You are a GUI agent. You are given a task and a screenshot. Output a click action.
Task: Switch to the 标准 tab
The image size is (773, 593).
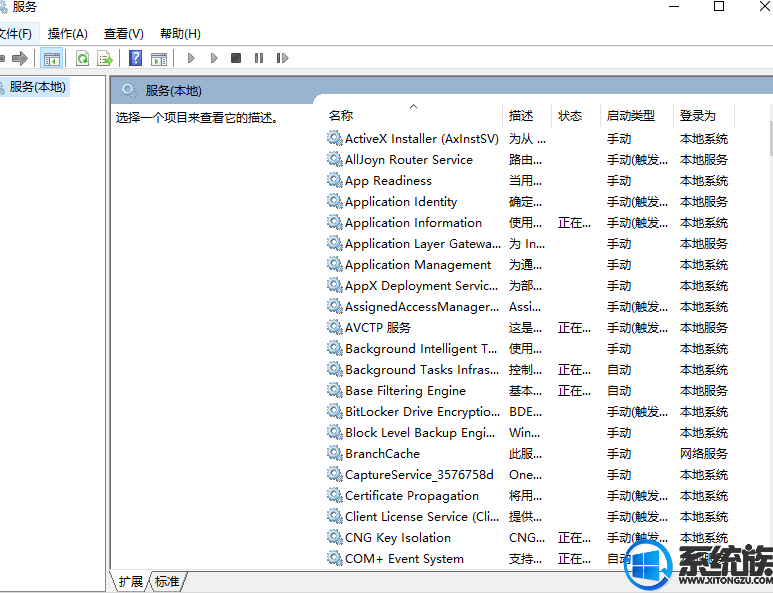(x=167, y=582)
